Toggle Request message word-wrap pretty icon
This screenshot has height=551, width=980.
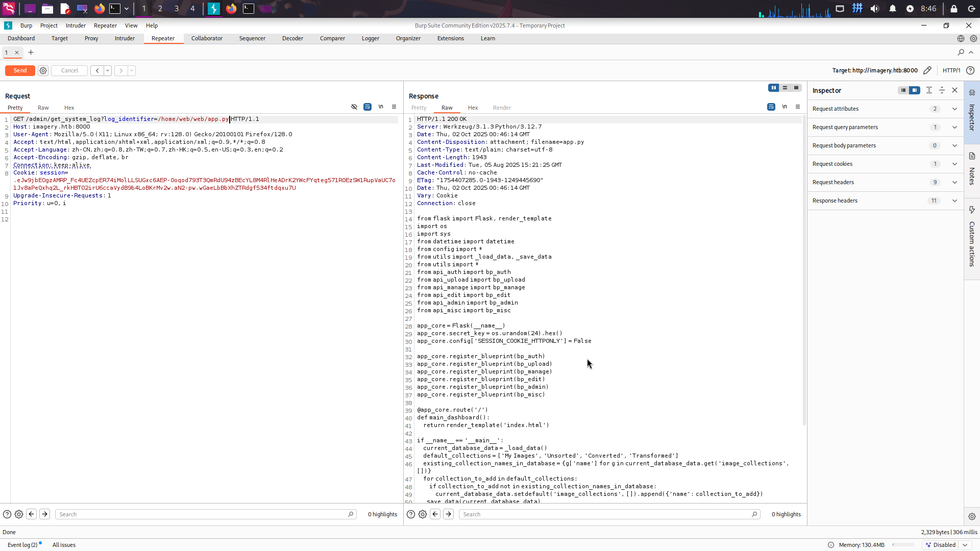coord(367,107)
